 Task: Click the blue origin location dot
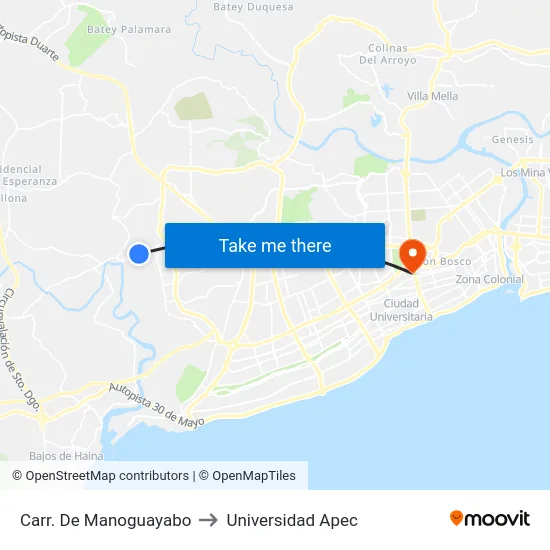coord(139,254)
